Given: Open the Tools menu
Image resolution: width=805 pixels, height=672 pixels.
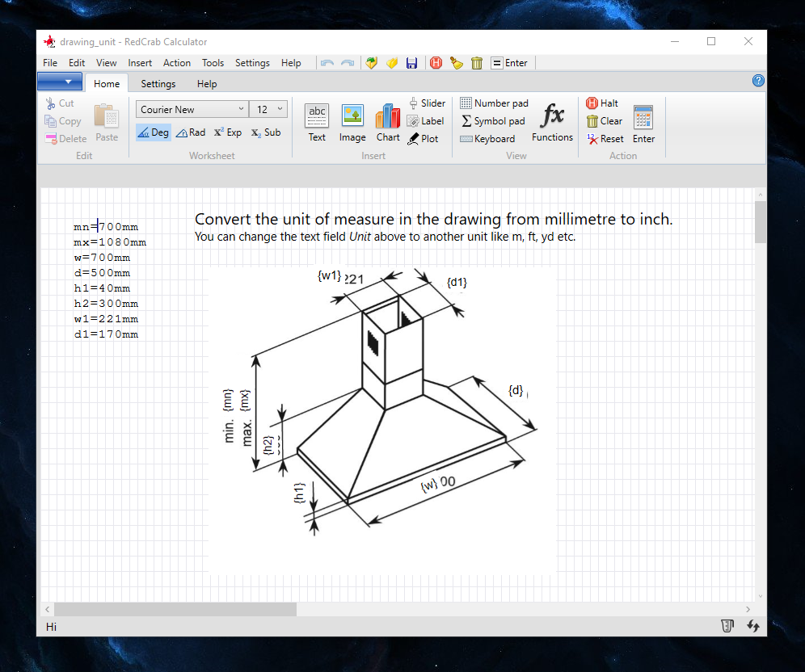Looking at the screenshot, I should pyautogui.click(x=213, y=63).
